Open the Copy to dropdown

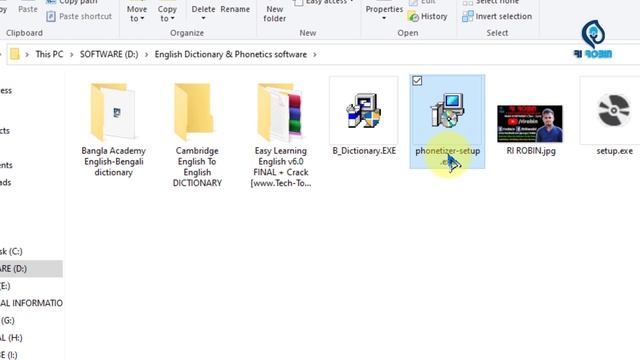(x=167, y=13)
